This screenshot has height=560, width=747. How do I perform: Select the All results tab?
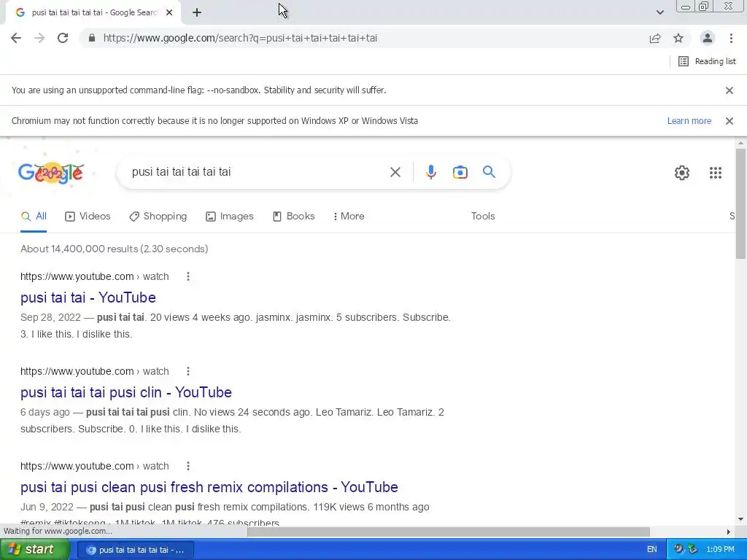pyautogui.click(x=34, y=216)
